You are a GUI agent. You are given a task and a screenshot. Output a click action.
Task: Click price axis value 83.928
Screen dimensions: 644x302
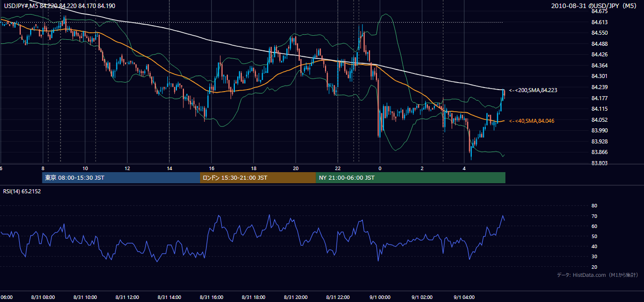tap(600, 141)
